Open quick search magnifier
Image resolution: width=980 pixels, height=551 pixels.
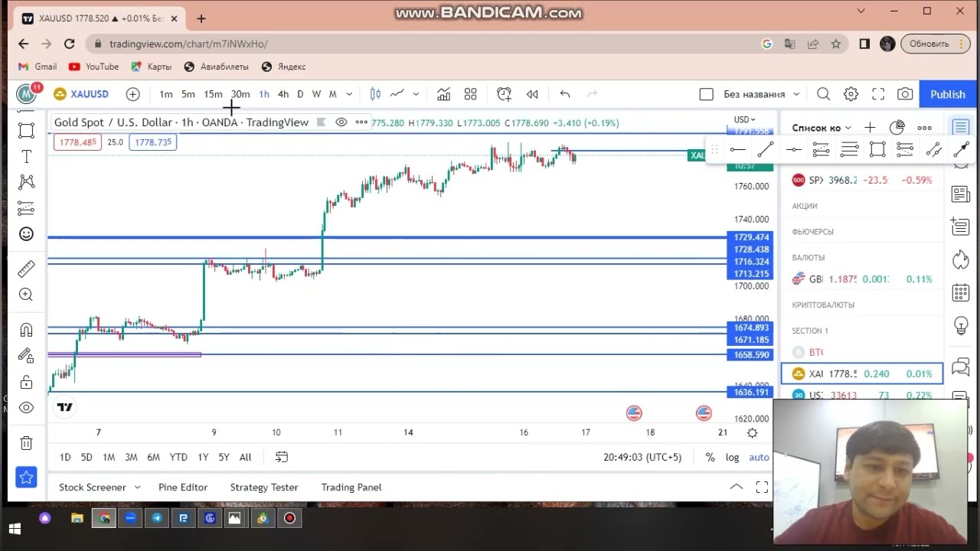tap(823, 94)
